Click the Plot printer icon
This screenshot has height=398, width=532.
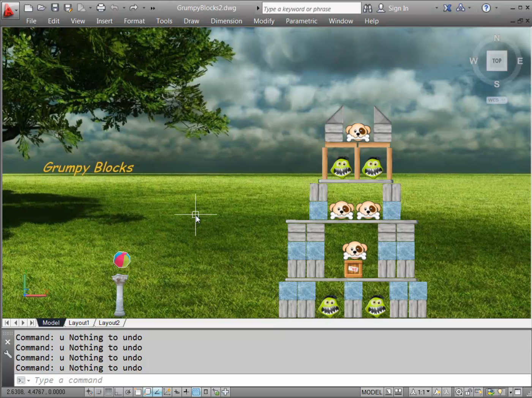click(x=101, y=8)
